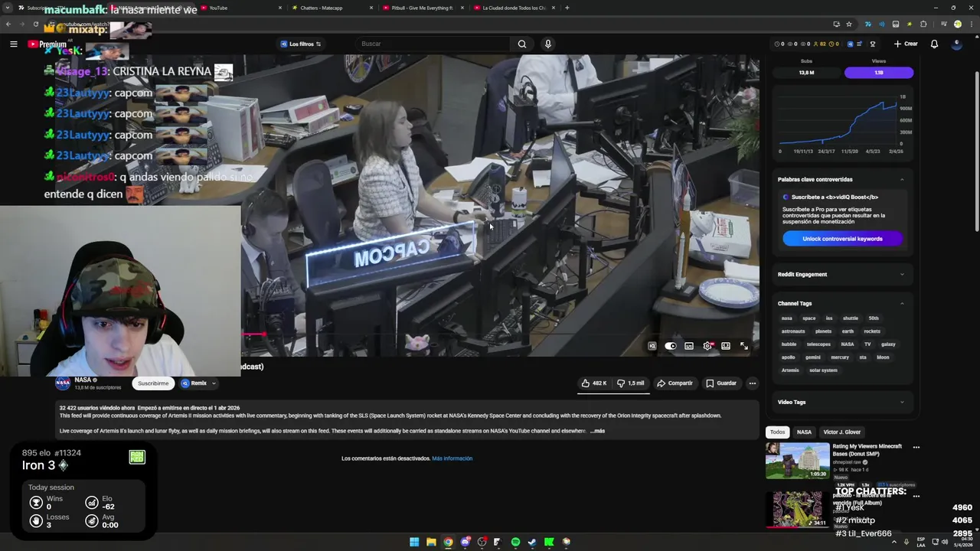
Task: Open Más información link
Action: pos(452,458)
